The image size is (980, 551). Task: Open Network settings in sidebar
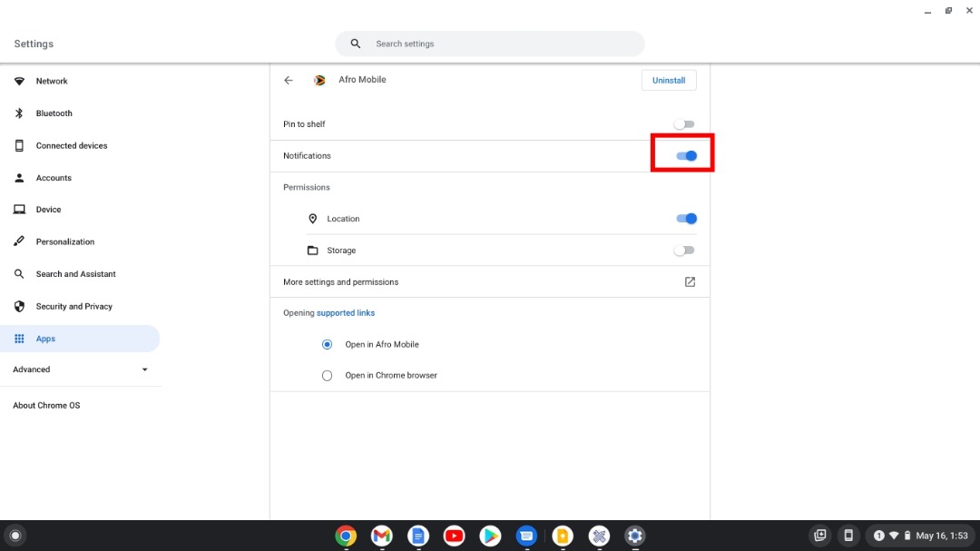[80, 82]
